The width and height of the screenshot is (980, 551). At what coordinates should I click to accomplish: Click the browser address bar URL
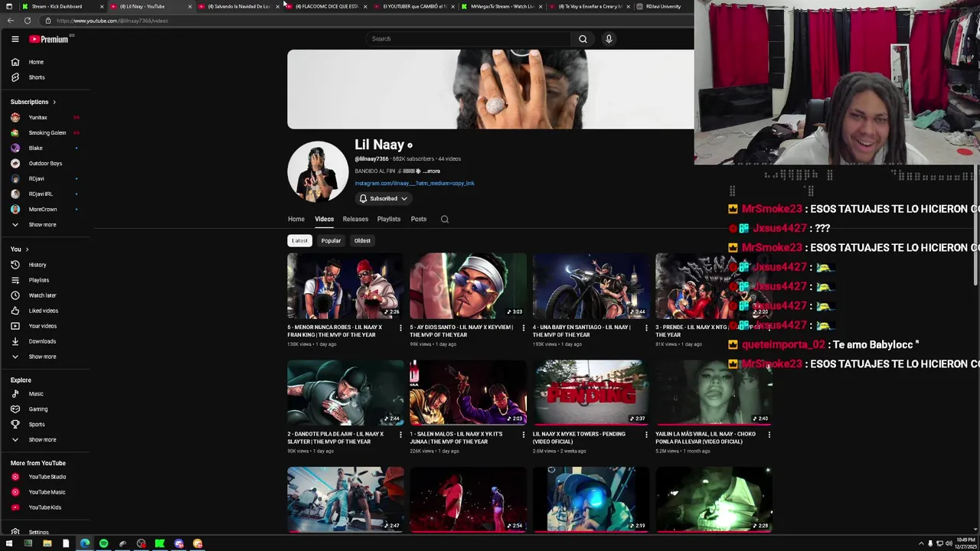point(112,21)
